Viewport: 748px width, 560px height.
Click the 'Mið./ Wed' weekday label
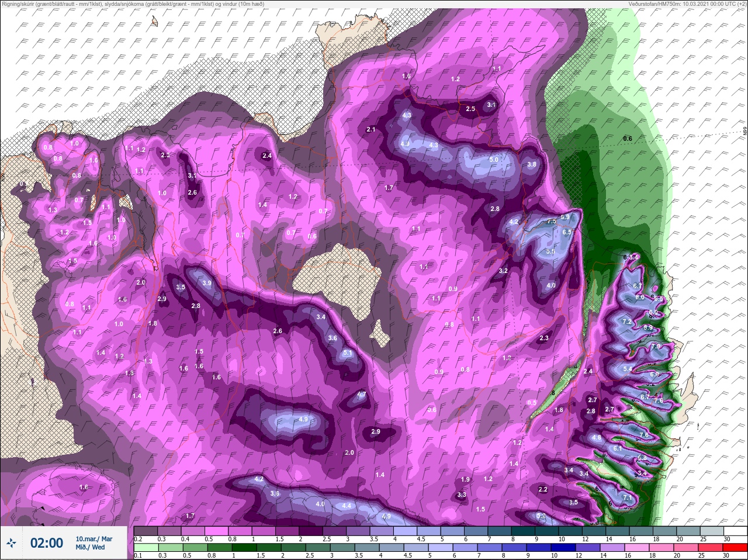coord(91,547)
